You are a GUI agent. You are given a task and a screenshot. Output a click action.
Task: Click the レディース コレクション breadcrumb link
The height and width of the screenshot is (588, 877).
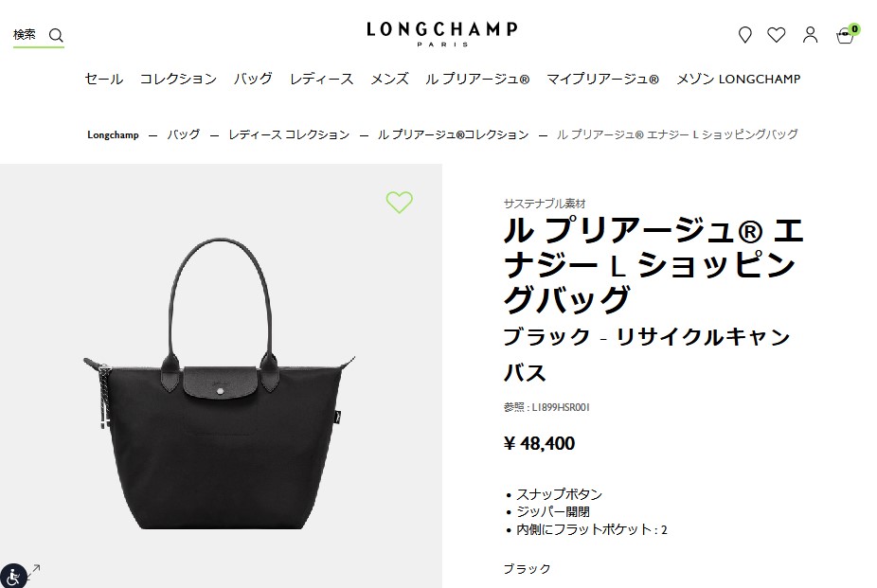[289, 134]
